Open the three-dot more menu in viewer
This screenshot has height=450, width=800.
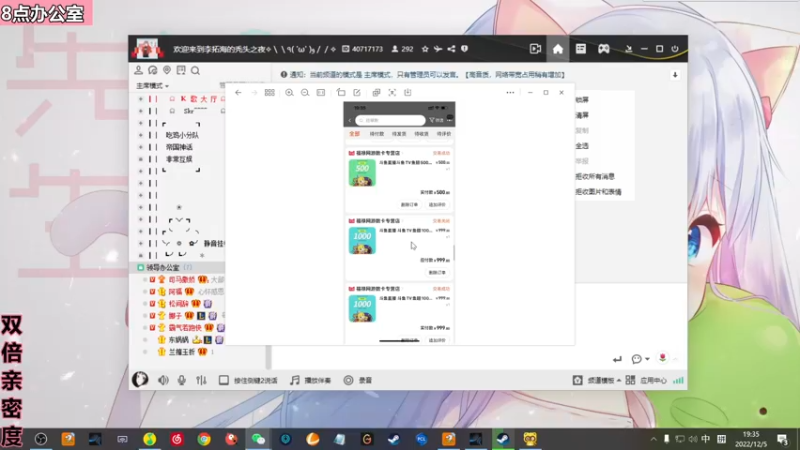pyautogui.click(x=510, y=93)
